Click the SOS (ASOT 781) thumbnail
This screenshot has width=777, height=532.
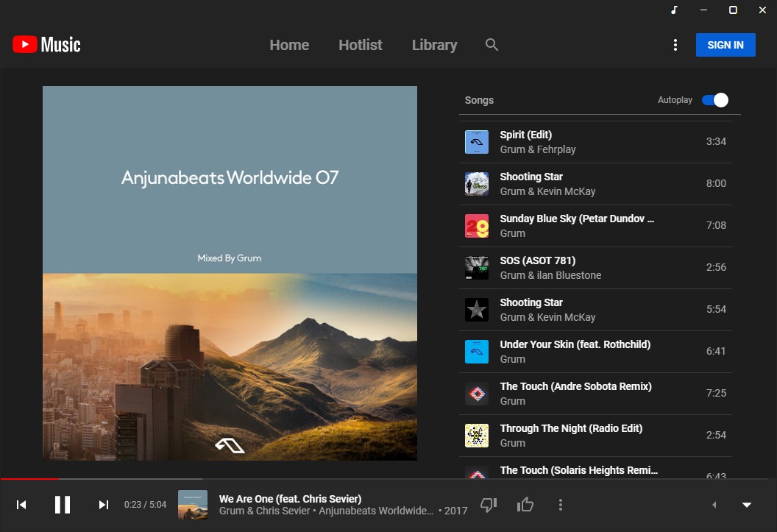pyautogui.click(x=477, y=268)
